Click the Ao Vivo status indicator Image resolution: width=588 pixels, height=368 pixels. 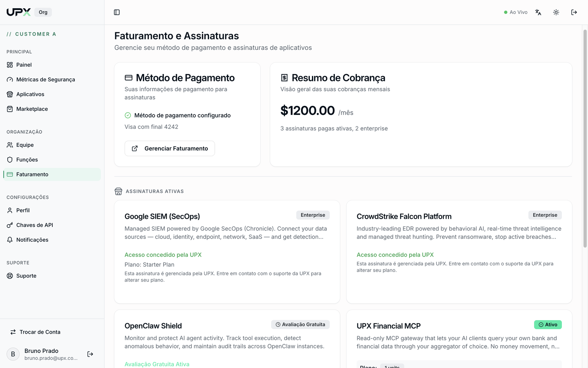[516, 12]
